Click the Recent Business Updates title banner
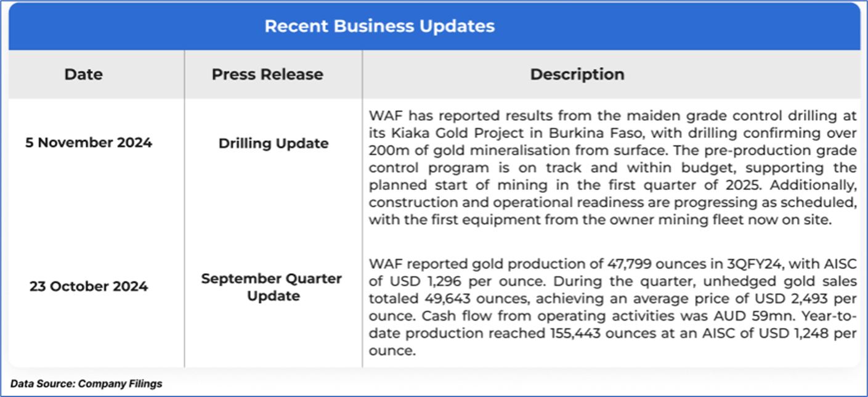Image resolution: width=868 pixels, height=397 pixels. coord(379,27)
